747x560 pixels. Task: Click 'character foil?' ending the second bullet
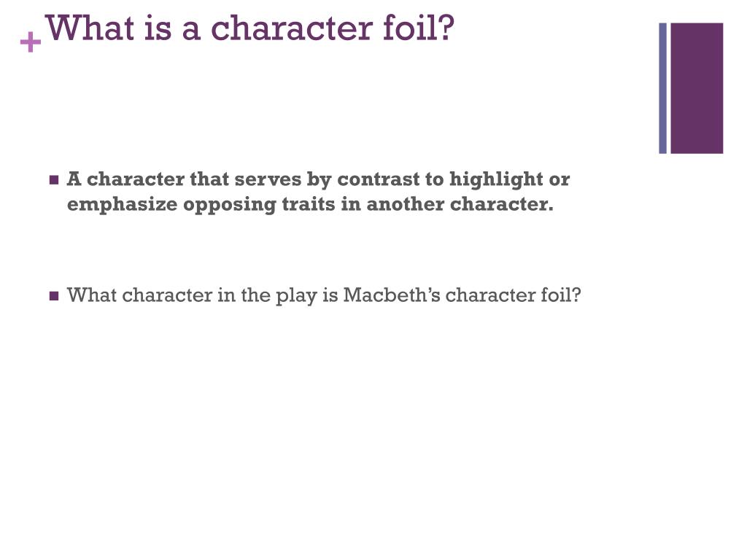[513, 295]
